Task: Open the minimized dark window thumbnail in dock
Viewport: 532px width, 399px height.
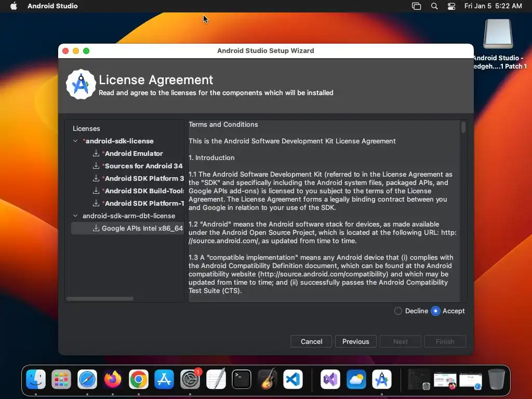Action: coord(419,379)
